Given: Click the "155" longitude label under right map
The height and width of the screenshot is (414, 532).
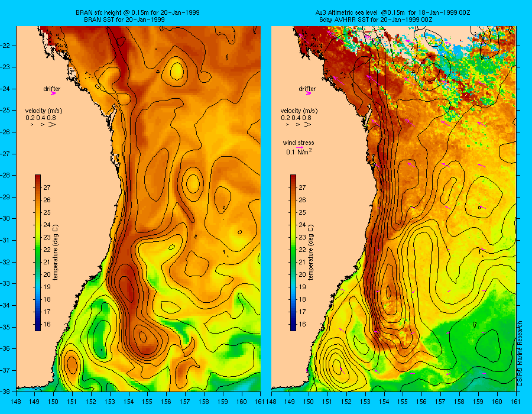Looking at the screenshot, I should (403, 402).
